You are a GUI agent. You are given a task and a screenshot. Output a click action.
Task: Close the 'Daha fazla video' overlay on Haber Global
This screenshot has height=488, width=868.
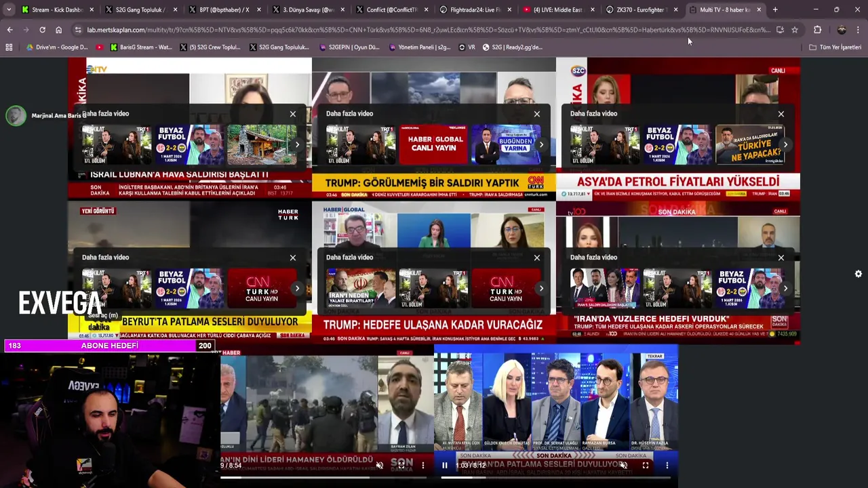pyautogui.click(x=537, y=258)
